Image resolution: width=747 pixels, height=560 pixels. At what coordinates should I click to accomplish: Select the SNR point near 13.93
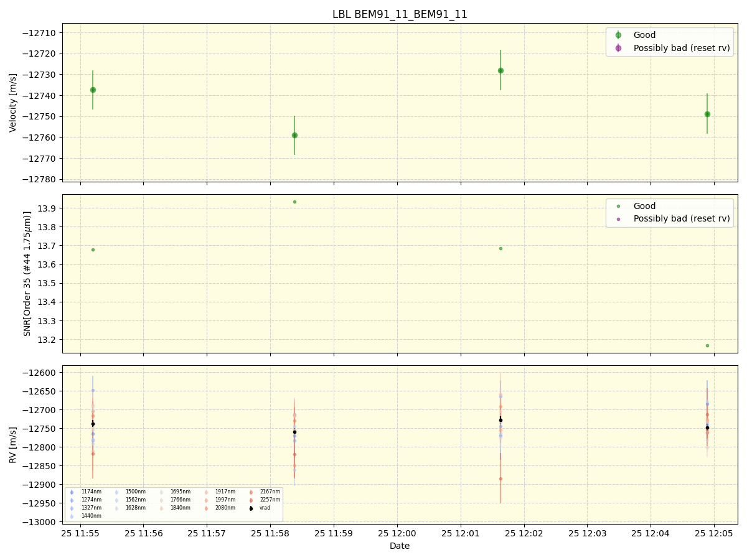pos(294,202)
